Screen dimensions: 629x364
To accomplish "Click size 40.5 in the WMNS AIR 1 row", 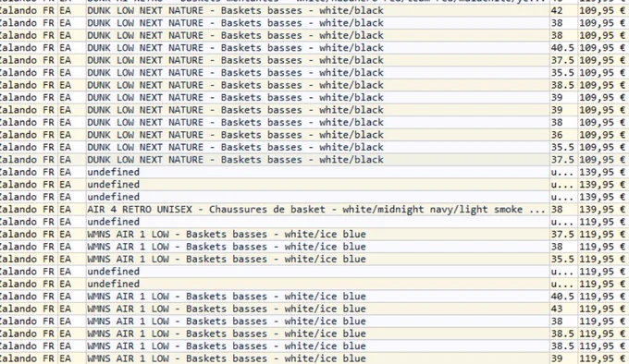I will [562, 297].
